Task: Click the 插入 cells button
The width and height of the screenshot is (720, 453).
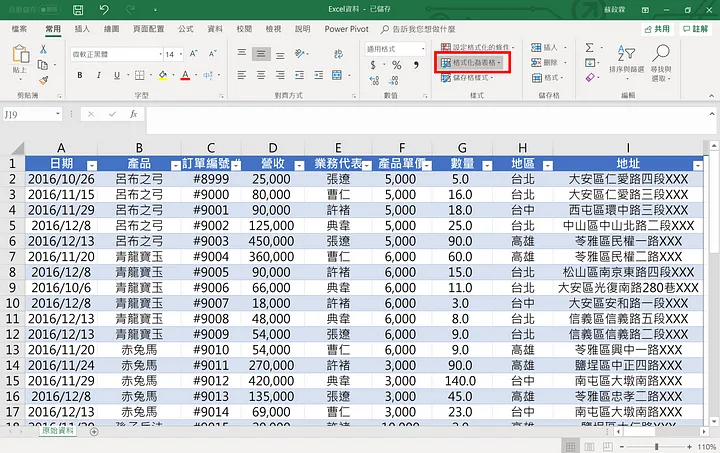Action: point(548,47)
